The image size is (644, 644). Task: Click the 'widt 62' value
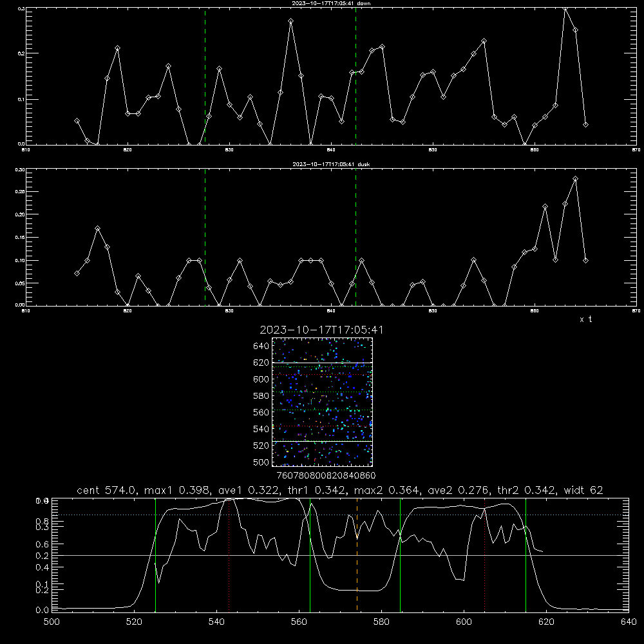(x=583, y=490)
